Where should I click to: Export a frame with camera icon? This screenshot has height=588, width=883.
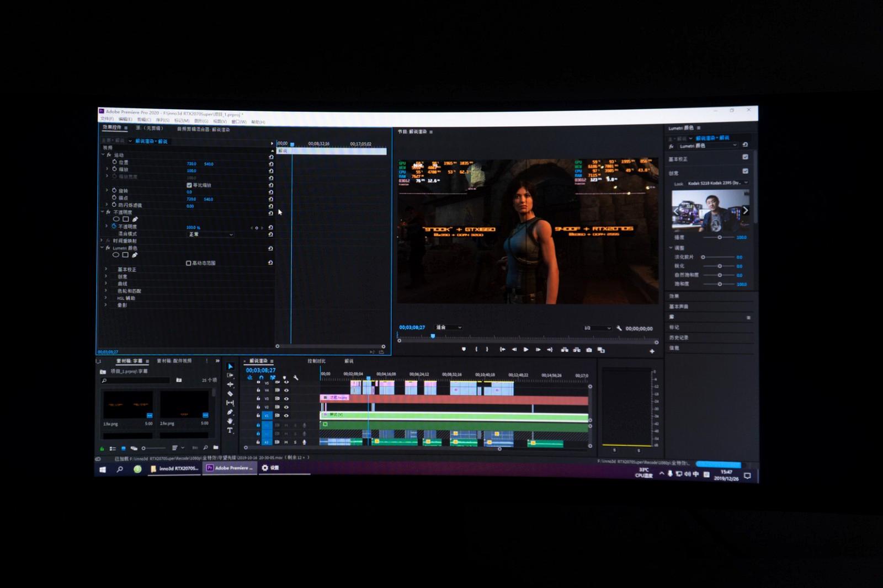589,350
